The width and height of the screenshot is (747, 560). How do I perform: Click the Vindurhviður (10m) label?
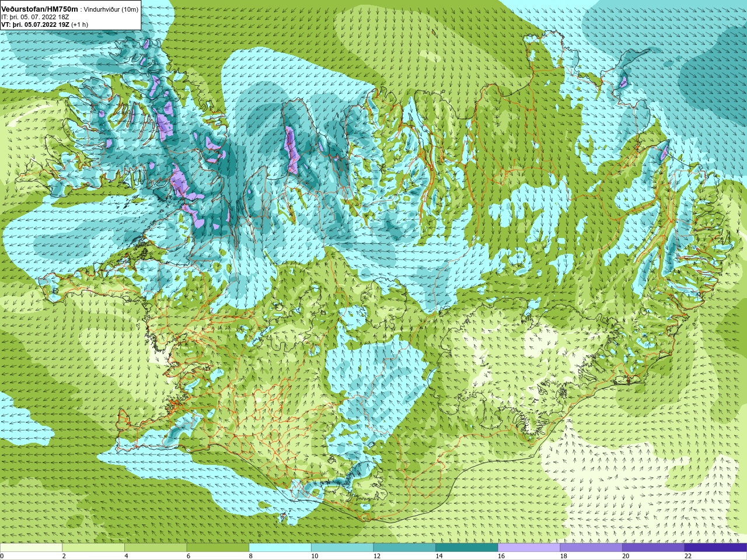click(x=111, y=9)
